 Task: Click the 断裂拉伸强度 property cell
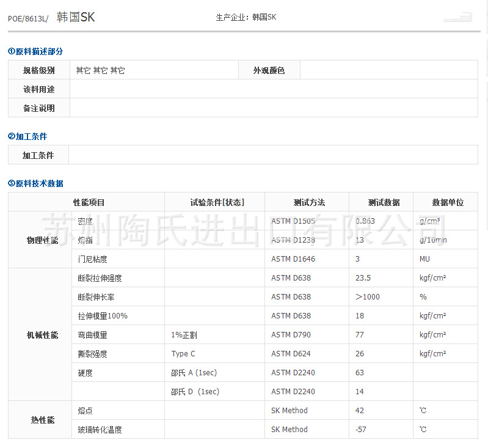pyautogui.click(x=118, y=278)
